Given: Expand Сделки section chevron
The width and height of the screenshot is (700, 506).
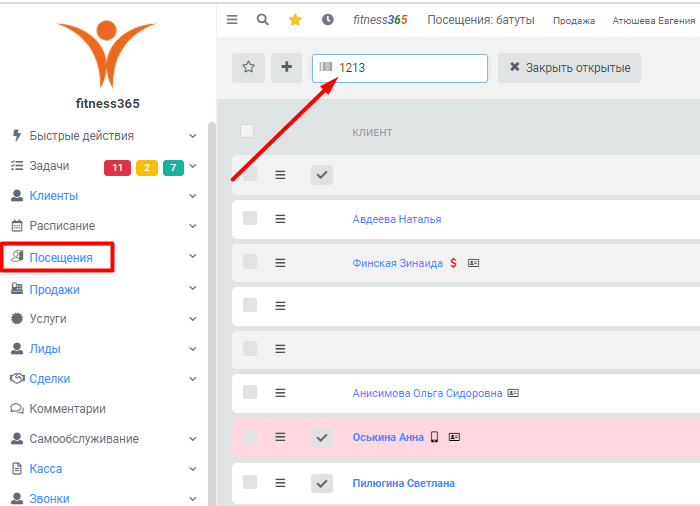Looking at the screenshot, I should click(192, 379).
